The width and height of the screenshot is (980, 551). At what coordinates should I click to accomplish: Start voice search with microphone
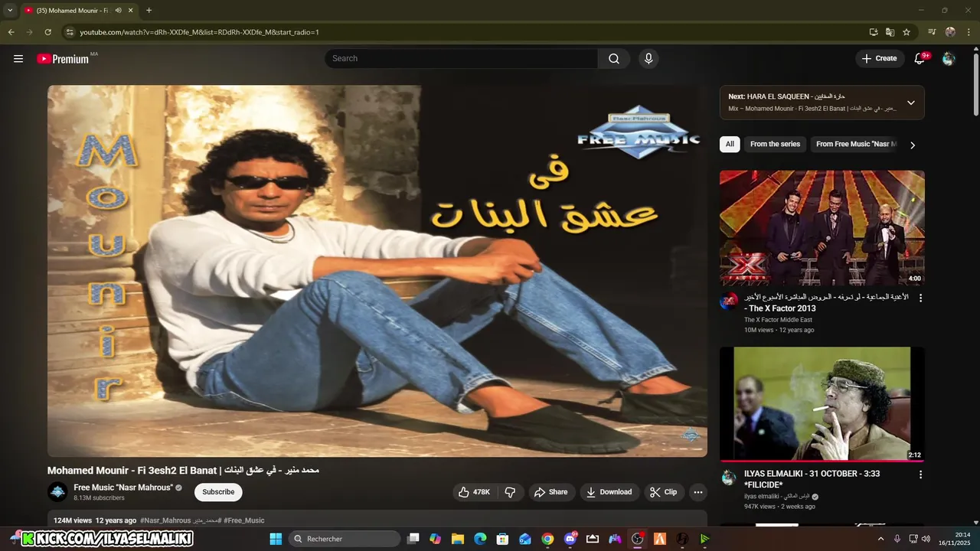[648, 59]
